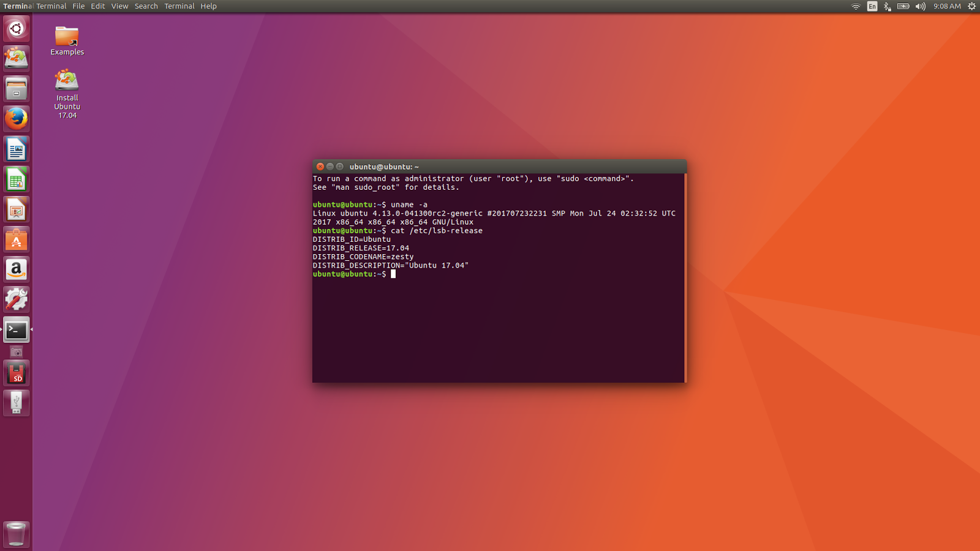Screen dimensions: 980x551
Task: Open the En keyboard layout indicator
Action: click(x=871, y=6)
